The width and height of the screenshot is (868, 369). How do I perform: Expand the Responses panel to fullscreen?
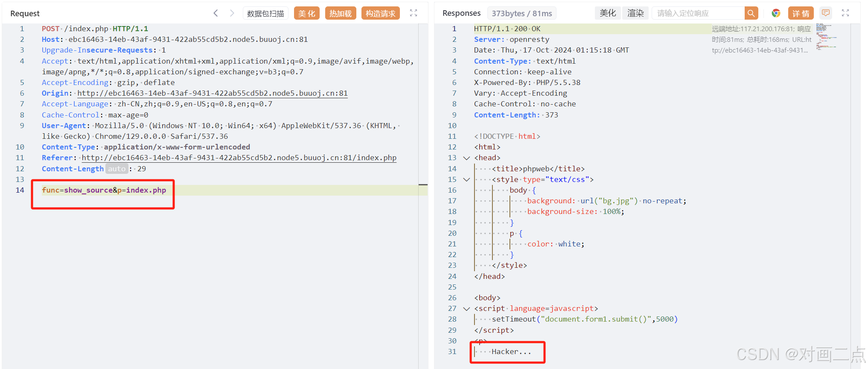(x=845, y=13)
